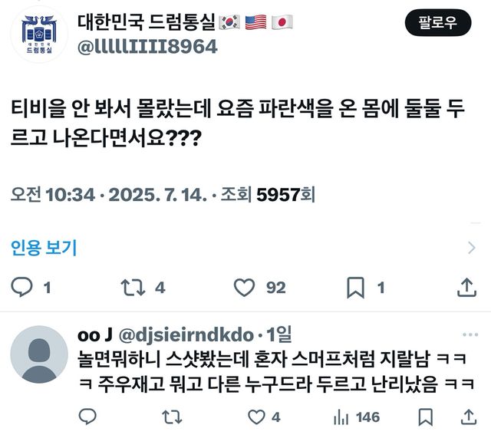Screen dimensions: 491x448
Task: Retweet oo J's reply
Action: [173, 417]
